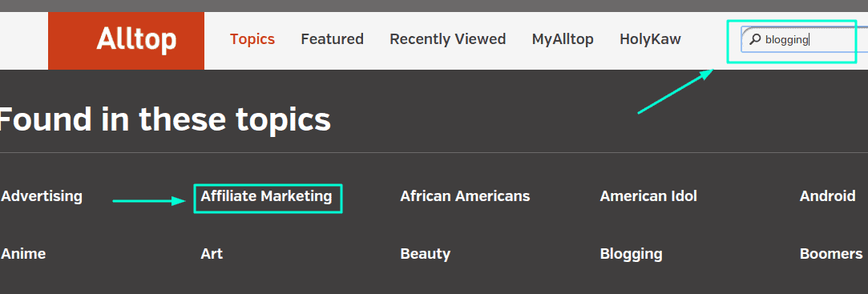
Task: Select the Beauty topic
Action: (x=425, y=254)
